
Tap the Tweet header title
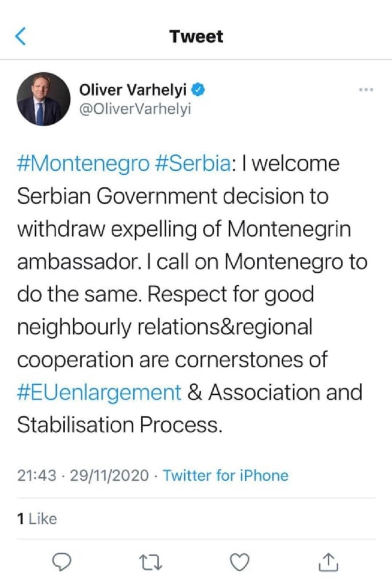[196, 36]
